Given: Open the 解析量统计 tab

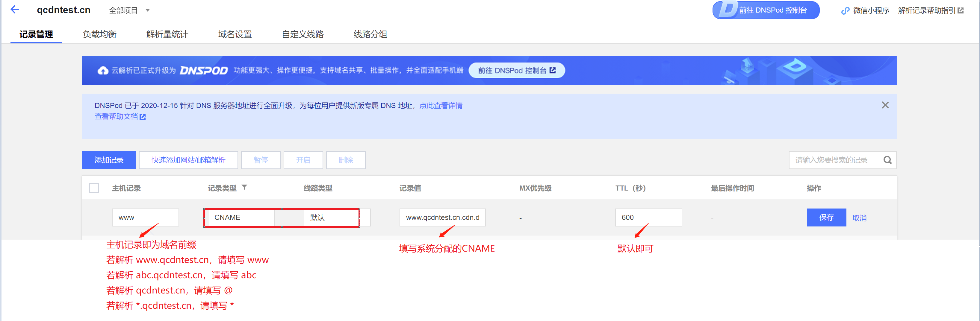Looking at the screenshot, I should (x=167, y=34).
